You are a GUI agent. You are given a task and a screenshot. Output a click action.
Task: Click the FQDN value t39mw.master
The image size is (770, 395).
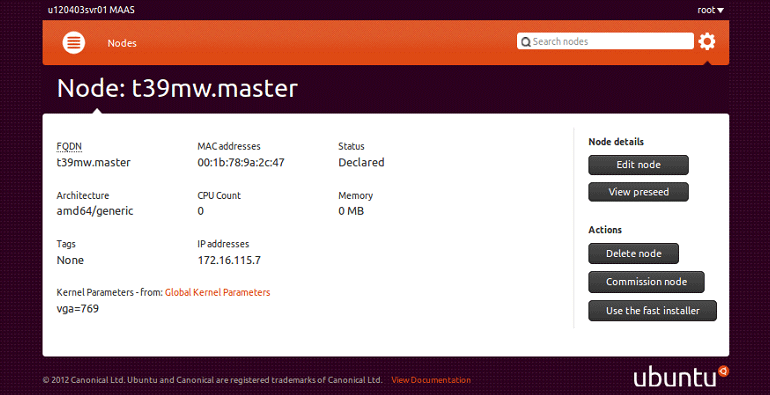pos(93,163)
